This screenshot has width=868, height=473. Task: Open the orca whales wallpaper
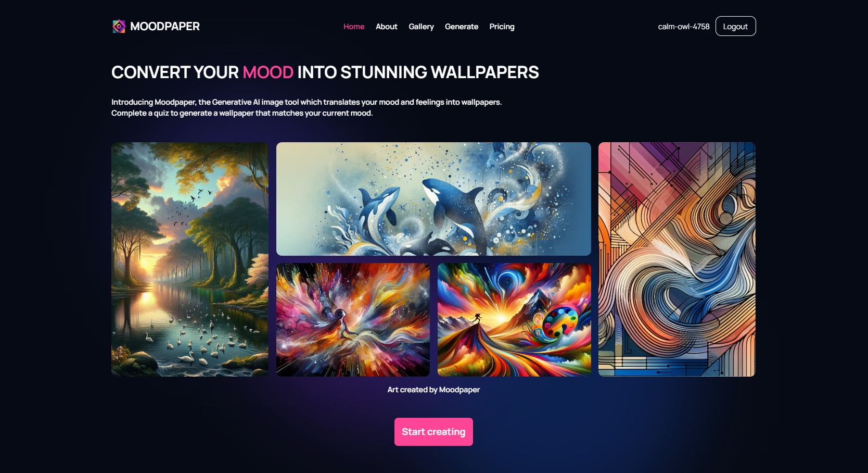click(x=433, y=199)
